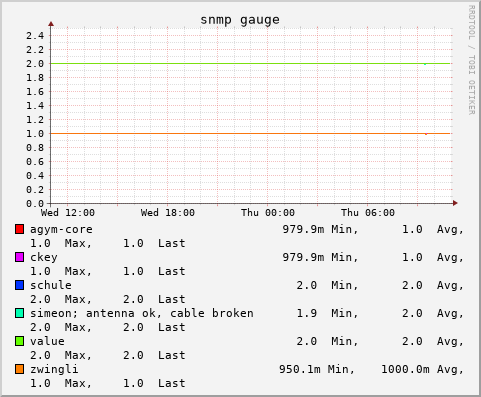Click the "snmp gauge" chart title
This screenshot has height=397, width=481.
click(x=240, y=20)
